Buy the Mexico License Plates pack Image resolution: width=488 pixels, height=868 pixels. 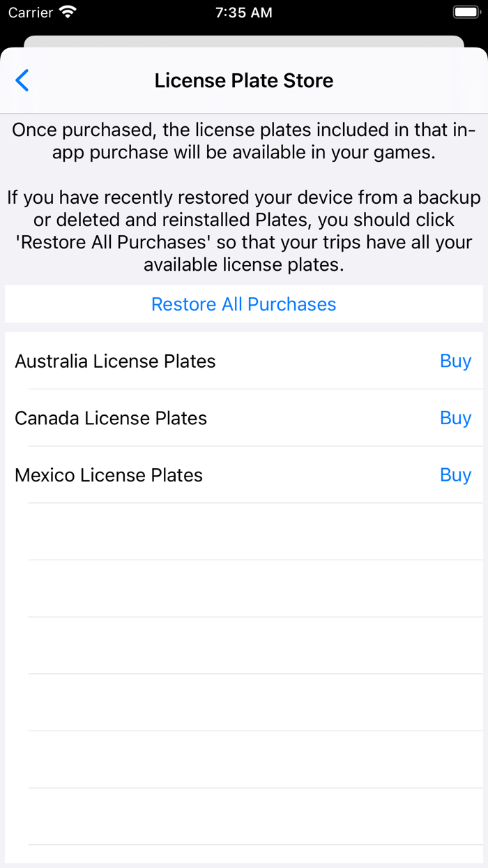(455, 475)
